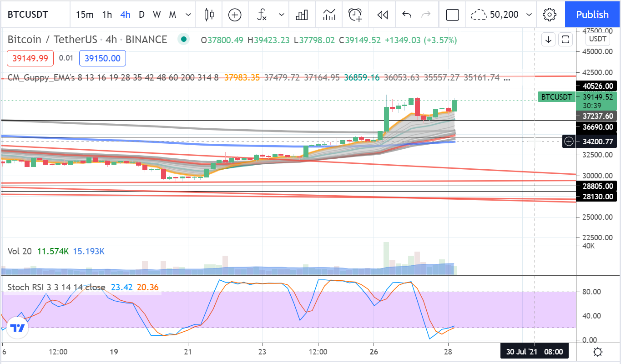Redo the last undone chart action
Screen dimensions: 621x364
click(x=426, y=15)
